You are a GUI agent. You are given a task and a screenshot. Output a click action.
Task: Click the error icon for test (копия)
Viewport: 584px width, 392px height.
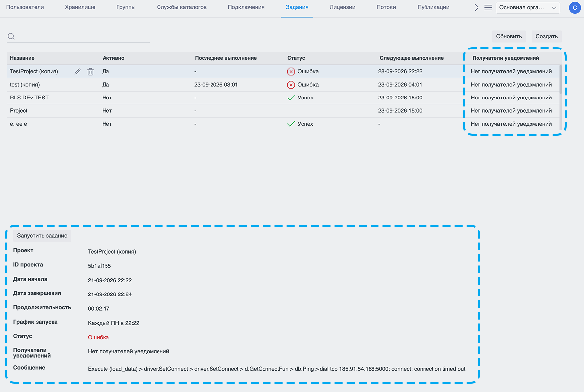click(291, 85)
